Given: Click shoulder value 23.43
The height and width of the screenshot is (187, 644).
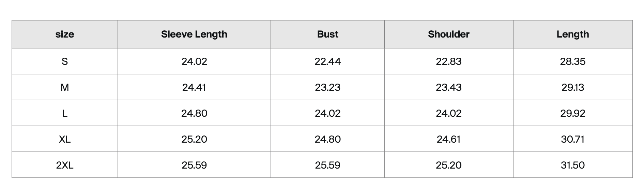Looking at the screenshot, I should point(449,87).
